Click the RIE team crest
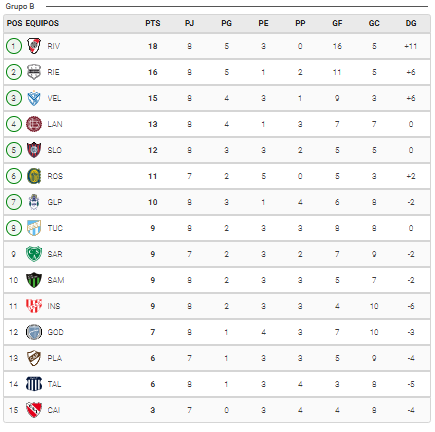This screenshot has height=432, width=435. (x=34, y=72)
